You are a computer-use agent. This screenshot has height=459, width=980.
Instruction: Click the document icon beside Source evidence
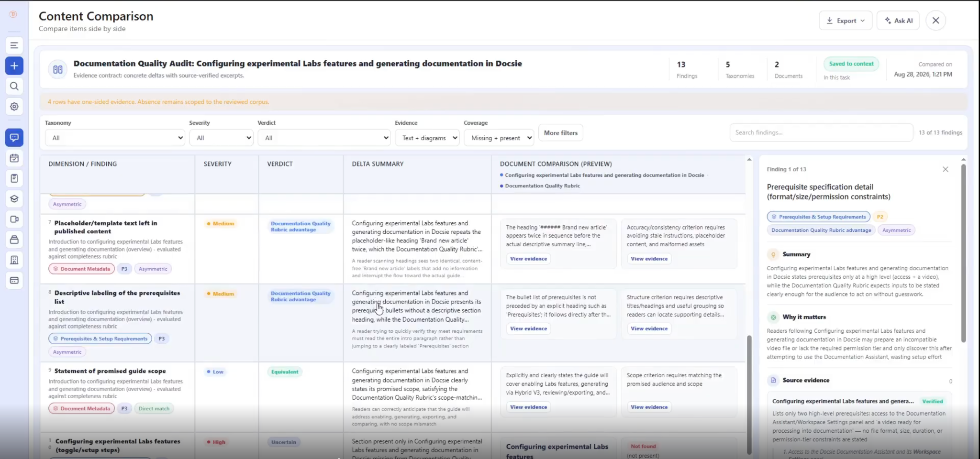coord(773,380)
